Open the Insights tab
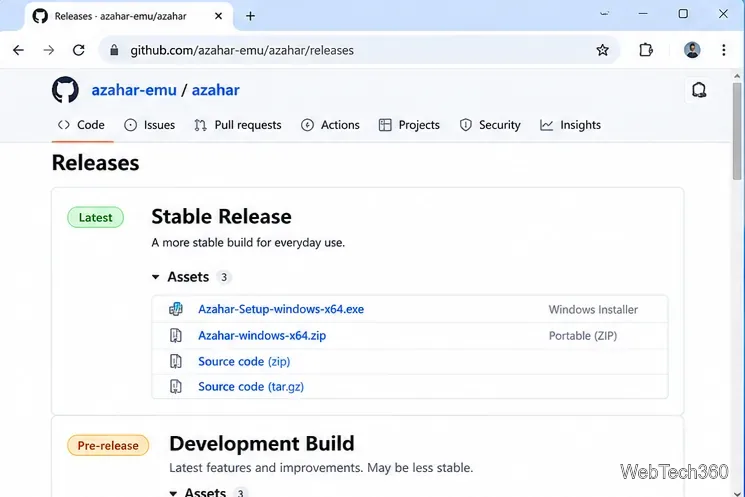 [x=571, y=125]
